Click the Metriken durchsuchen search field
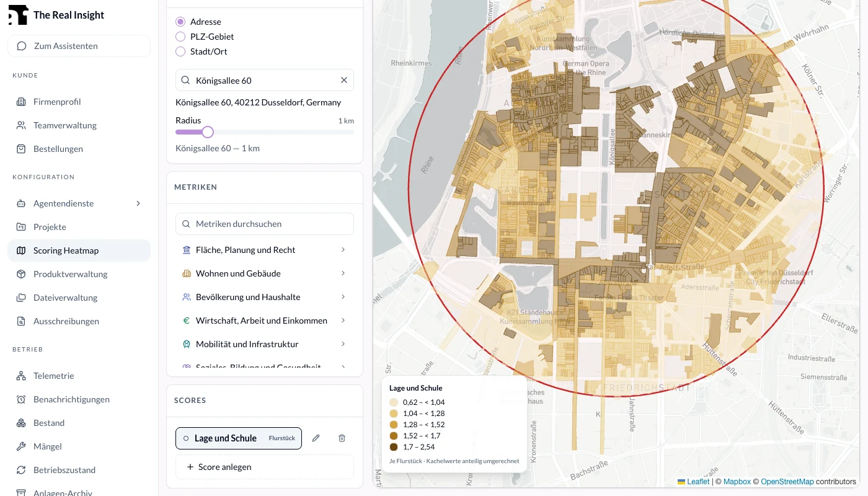Screen dimensions: 868x496 point(265,224)
